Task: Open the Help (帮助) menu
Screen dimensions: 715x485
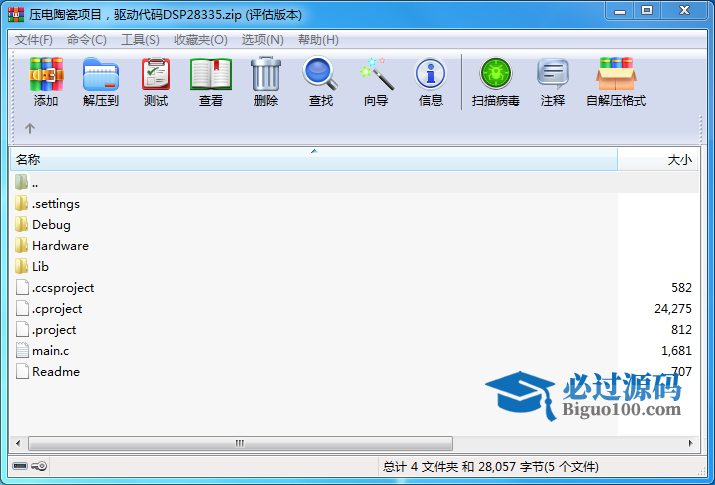Action: (318, 40)
